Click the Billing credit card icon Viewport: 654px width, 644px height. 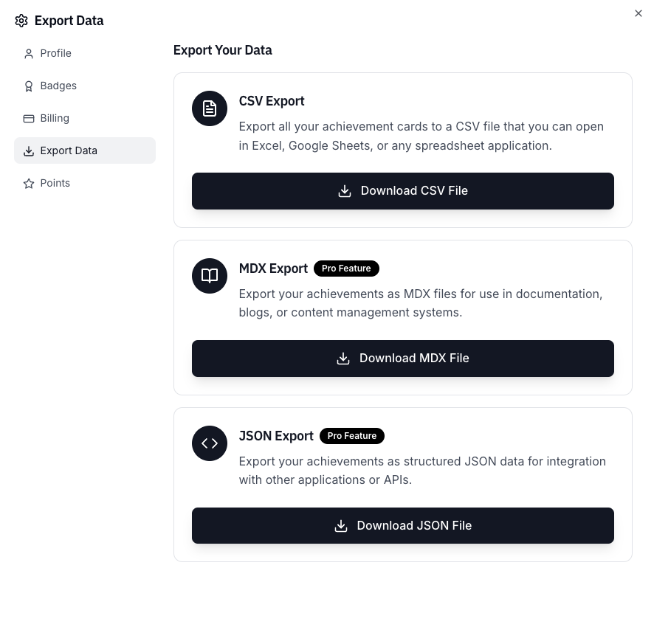click(29, 118)
